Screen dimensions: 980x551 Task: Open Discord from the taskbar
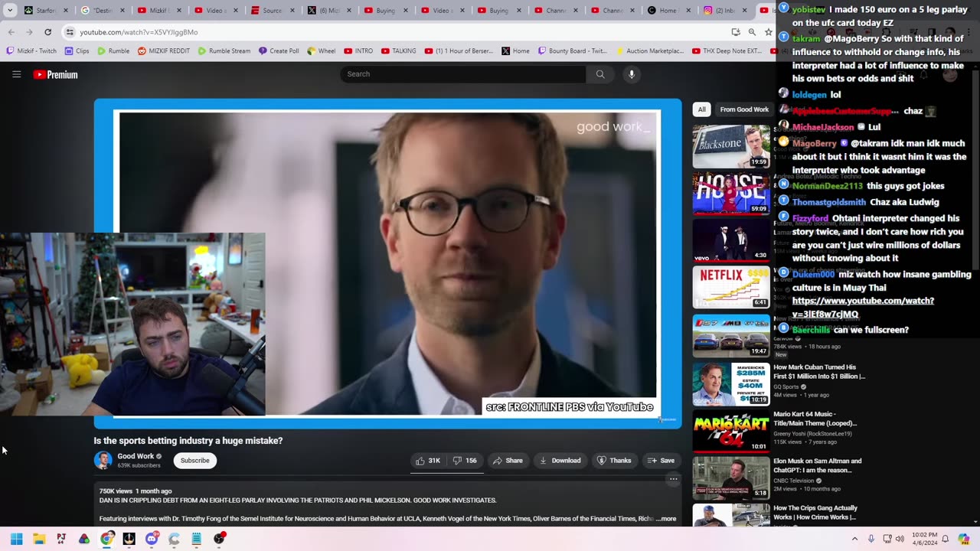tap(152, 539)
